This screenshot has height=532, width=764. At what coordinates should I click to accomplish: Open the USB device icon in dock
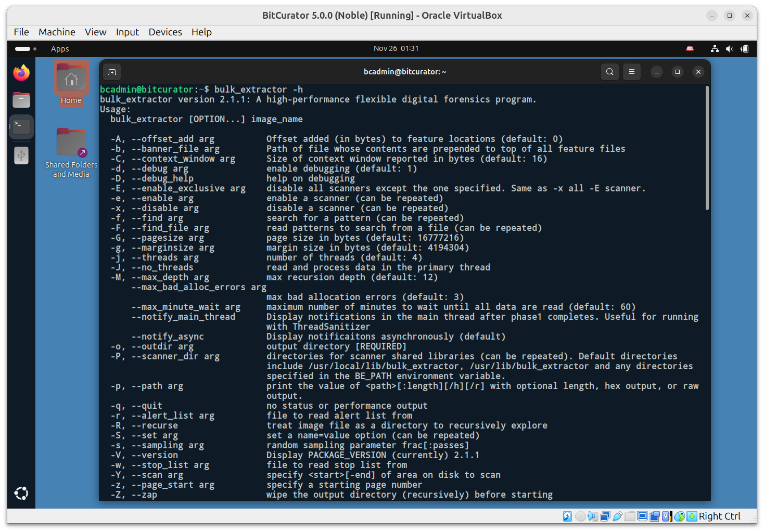coord(21,155)
